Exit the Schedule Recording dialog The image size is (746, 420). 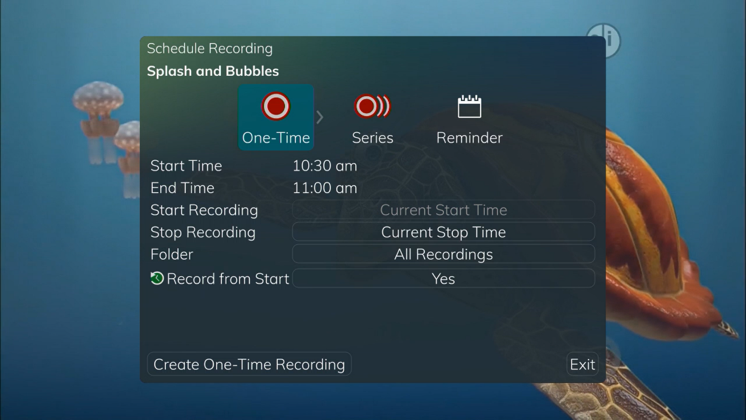pos(582,364)
